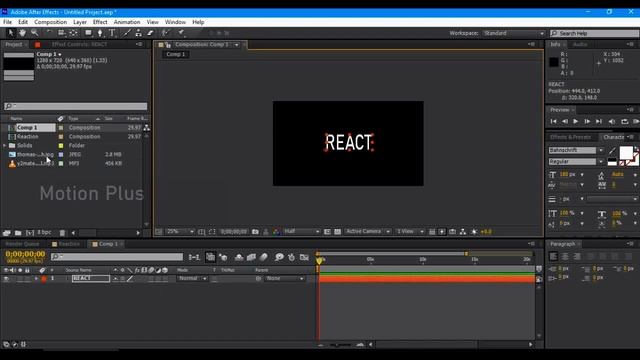This screenshot has height=360, width=640.
Task: Toggle shy switch on REACT layer
Action: click(116, 279)
